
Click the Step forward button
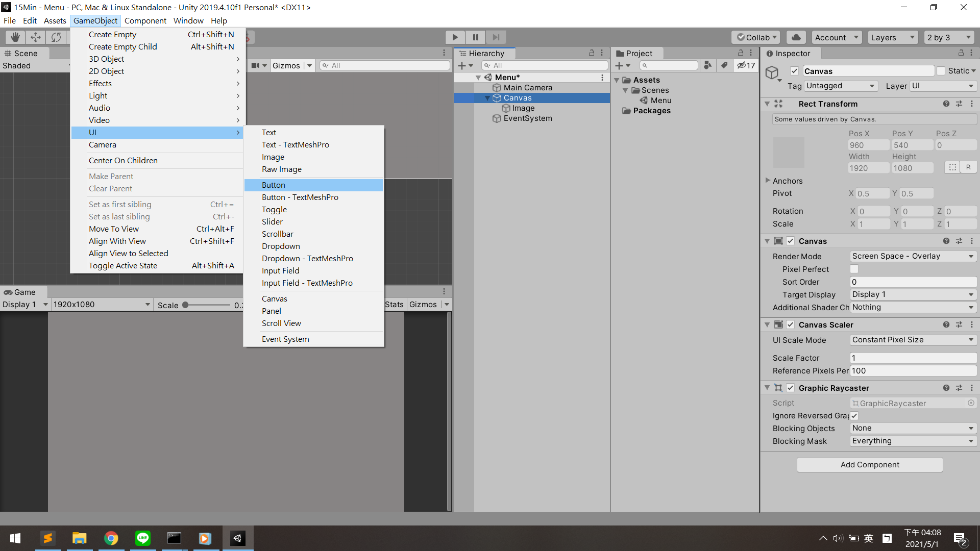pos(496,37)
